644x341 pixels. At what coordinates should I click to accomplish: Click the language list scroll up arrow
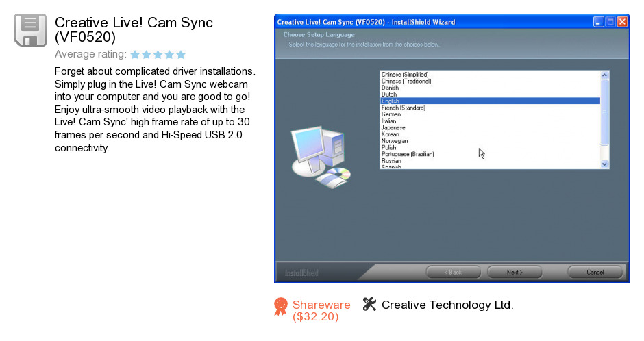point(604,75)
